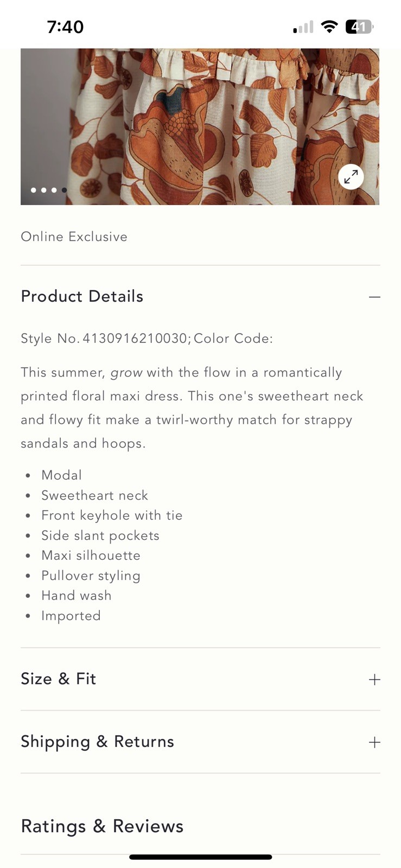Image resolution: width=401 pixels, height=868 pixels.
Task: Tap the Online Exclusive label
Action: point(74,237)
